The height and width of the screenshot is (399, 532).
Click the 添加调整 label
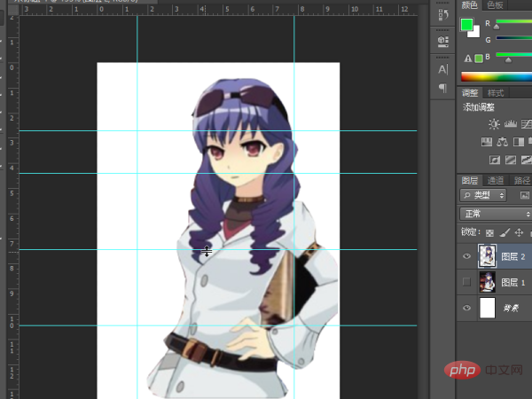479,107
